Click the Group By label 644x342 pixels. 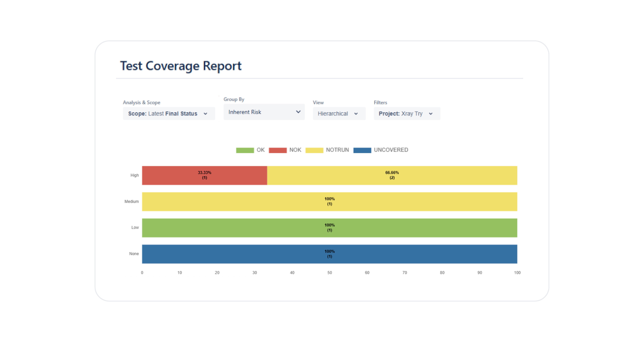click(234, 99)
